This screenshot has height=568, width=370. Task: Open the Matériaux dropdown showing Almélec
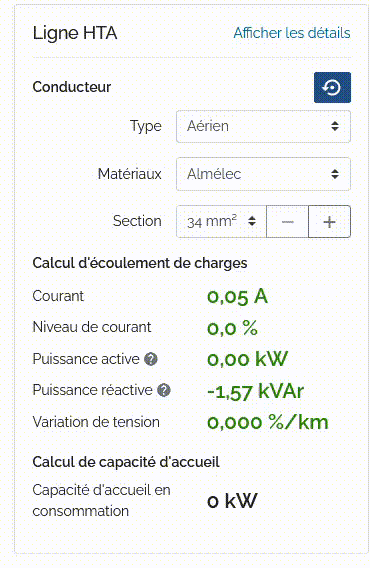[263, 174]
